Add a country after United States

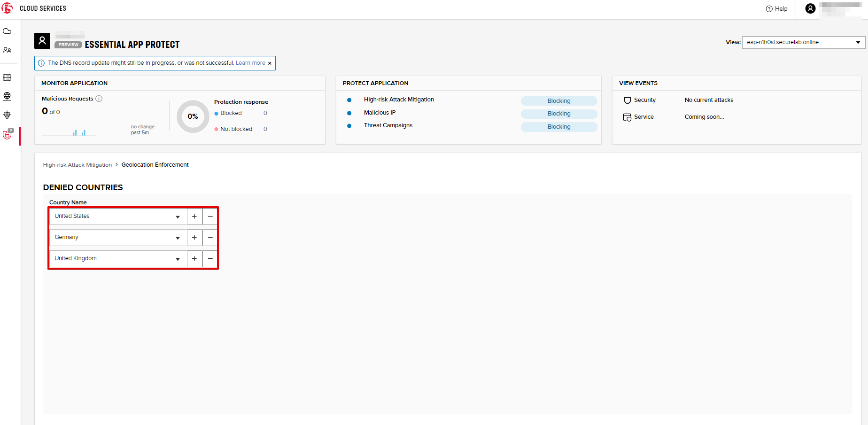(194, 216)
